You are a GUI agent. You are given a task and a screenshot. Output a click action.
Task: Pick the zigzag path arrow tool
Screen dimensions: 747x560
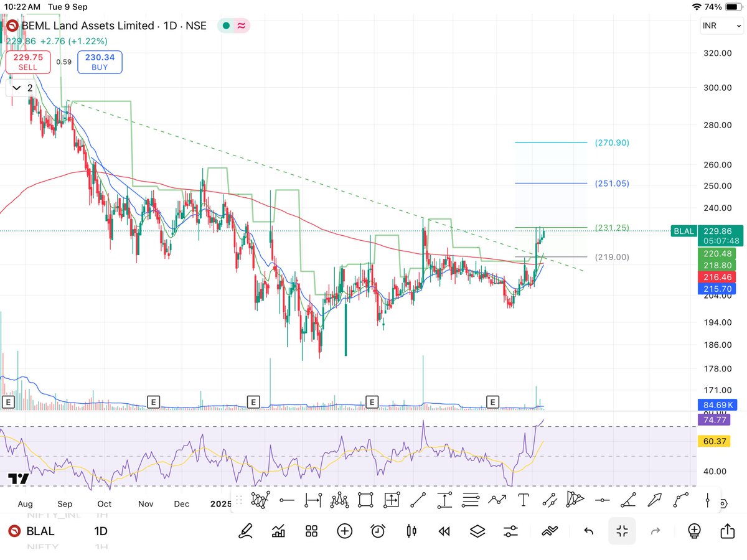497,500
